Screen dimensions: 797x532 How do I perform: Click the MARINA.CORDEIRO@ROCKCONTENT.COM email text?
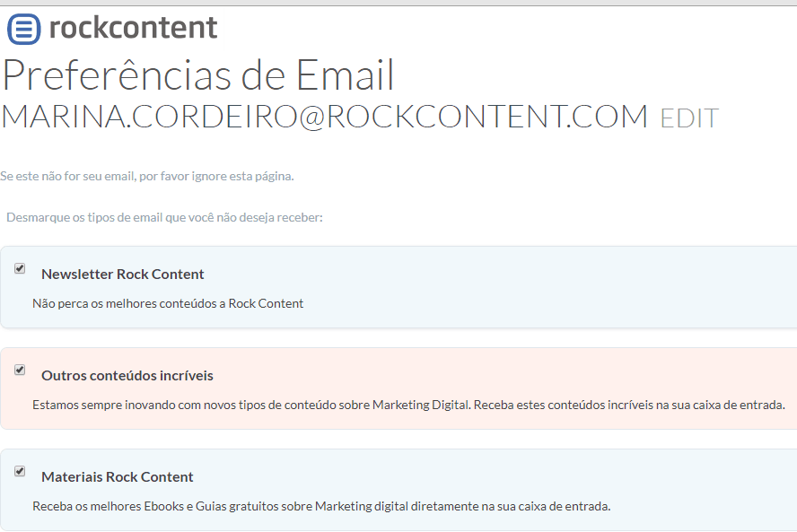(x=324, y=117)
